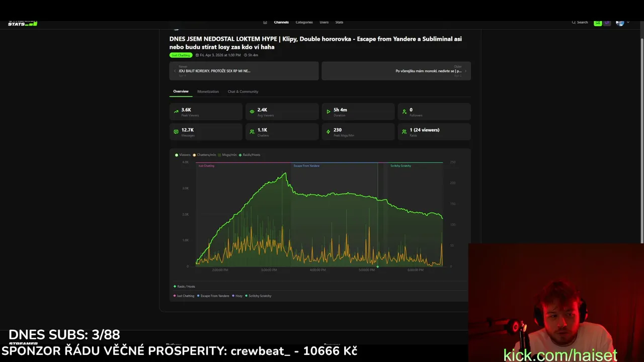Image resolution: width=644 pixels, height=362 pixels.
Task: Click the 230 Peak Msgs/Min value
Action: [x=338, y=130]
